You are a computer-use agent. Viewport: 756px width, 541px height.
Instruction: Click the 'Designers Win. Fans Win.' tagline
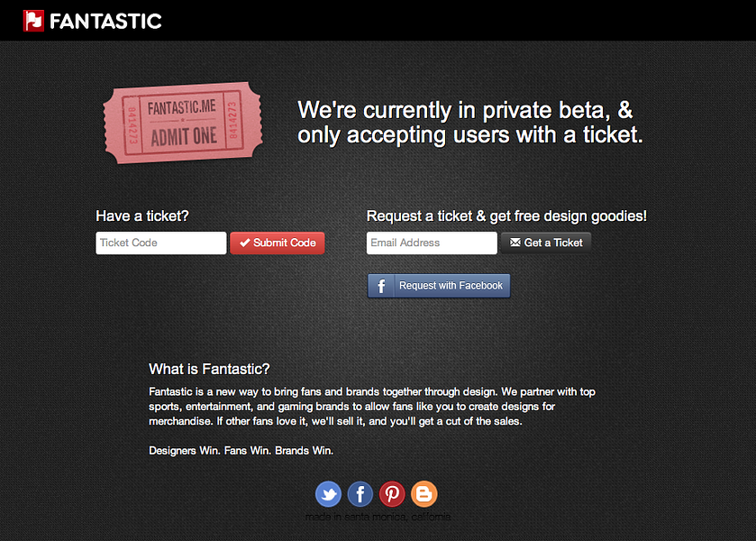pyautogui.click(x=241, y=450)
